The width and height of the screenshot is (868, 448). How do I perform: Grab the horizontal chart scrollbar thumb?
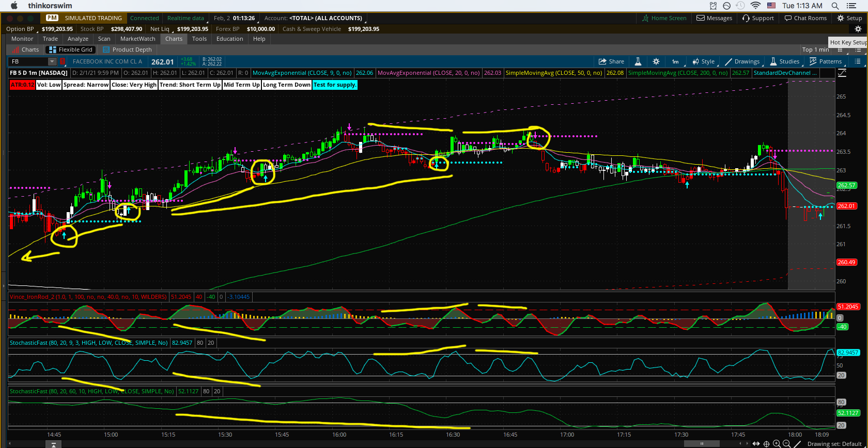702,444
